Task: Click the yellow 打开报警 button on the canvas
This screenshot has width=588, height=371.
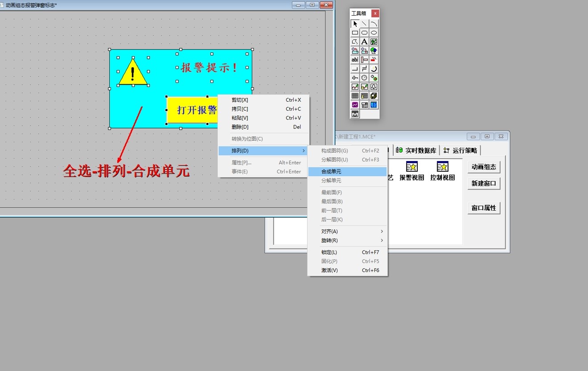Action: [x=192, y=109]
